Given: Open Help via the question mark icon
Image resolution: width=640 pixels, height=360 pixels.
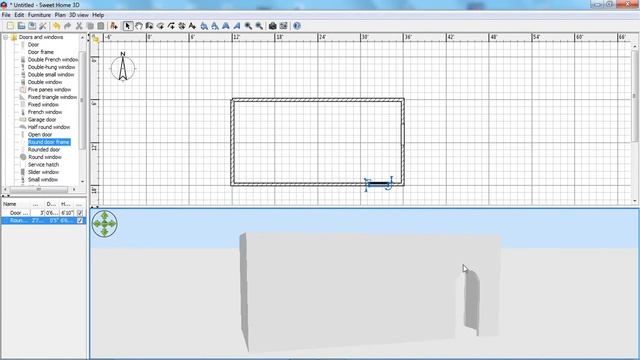Looking at the screenshot, I should tap(297, 26).
